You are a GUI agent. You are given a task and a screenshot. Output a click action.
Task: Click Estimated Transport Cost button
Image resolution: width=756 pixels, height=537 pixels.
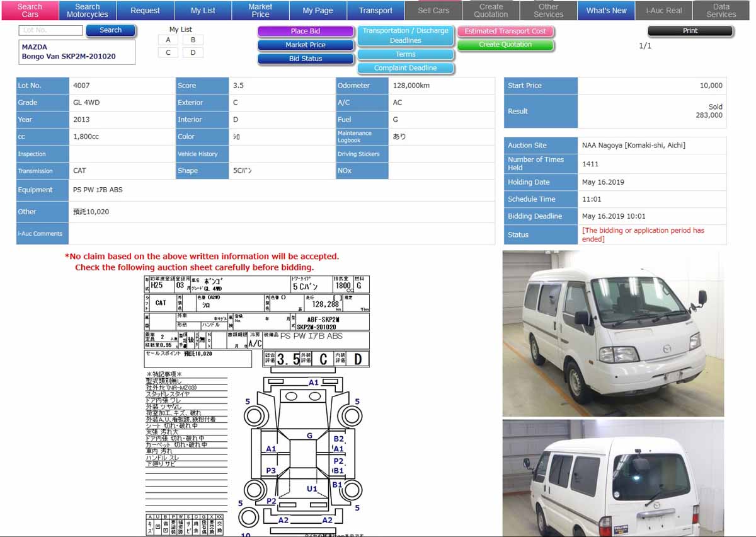point(505,32)
